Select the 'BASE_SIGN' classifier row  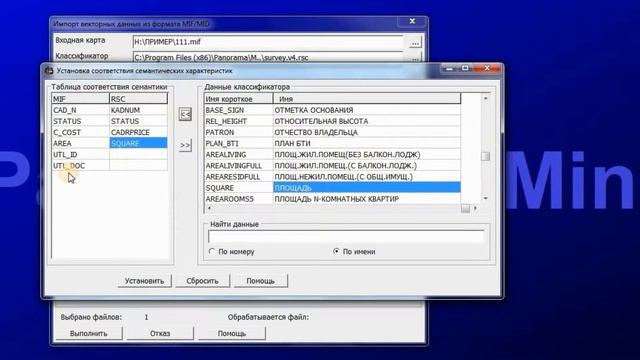333,110
